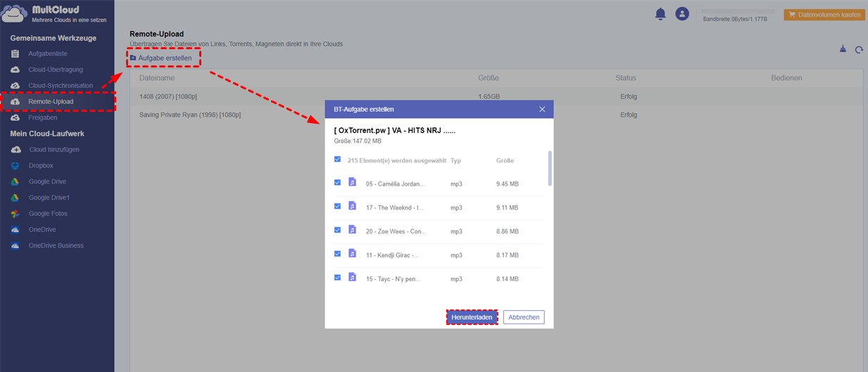Screen dimensions: 868x372
Task: Open Freigaben in sidebar
Action: click(44, 118)
